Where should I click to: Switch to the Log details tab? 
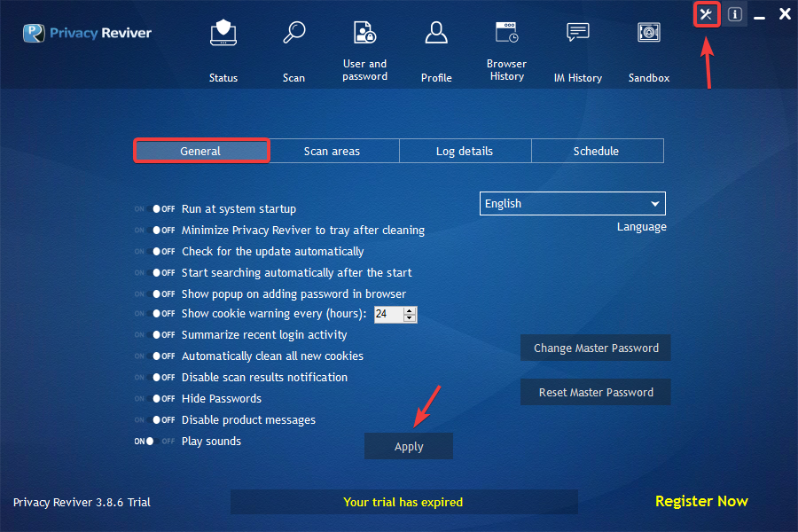tap(465, 152)
